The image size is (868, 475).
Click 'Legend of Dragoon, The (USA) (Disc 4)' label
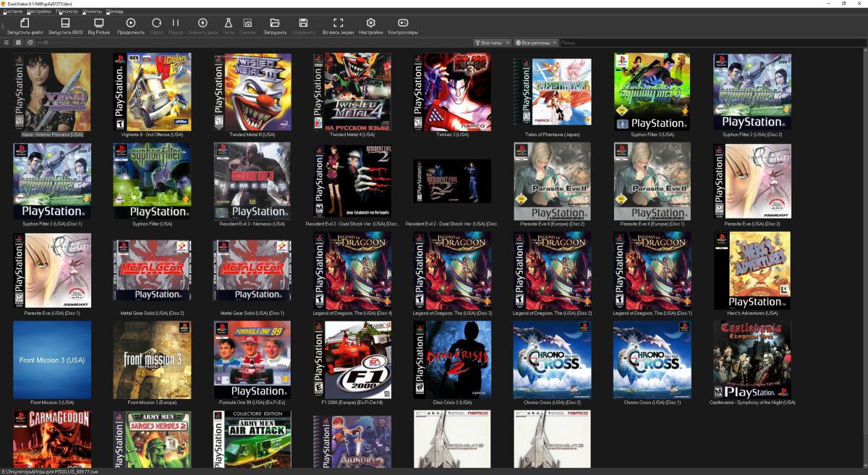tap(352, 313)
